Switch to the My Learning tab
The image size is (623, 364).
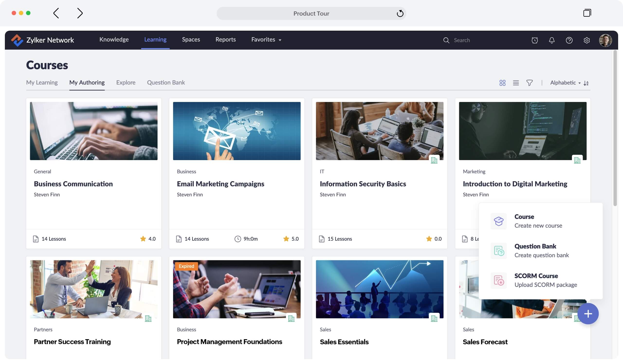(x=42, y=82)
